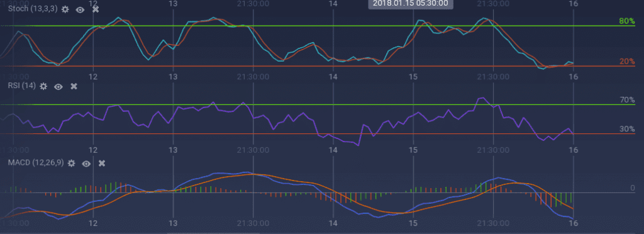Click the RSI (14) label
The height and width of the screenshot is (234, 644).
click(22, 86)
